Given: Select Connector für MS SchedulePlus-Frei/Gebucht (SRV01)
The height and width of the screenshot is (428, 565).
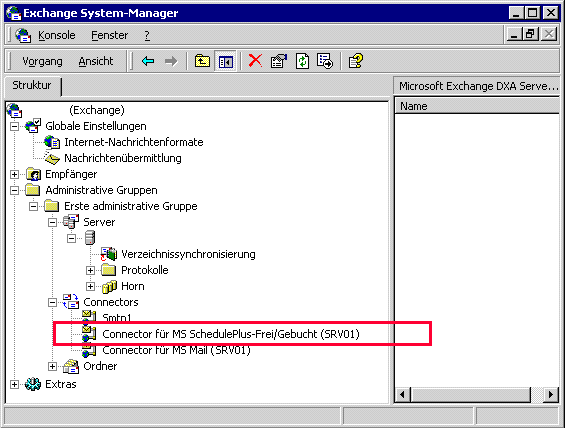Looking at the screenshot, I should click(231, 334).
